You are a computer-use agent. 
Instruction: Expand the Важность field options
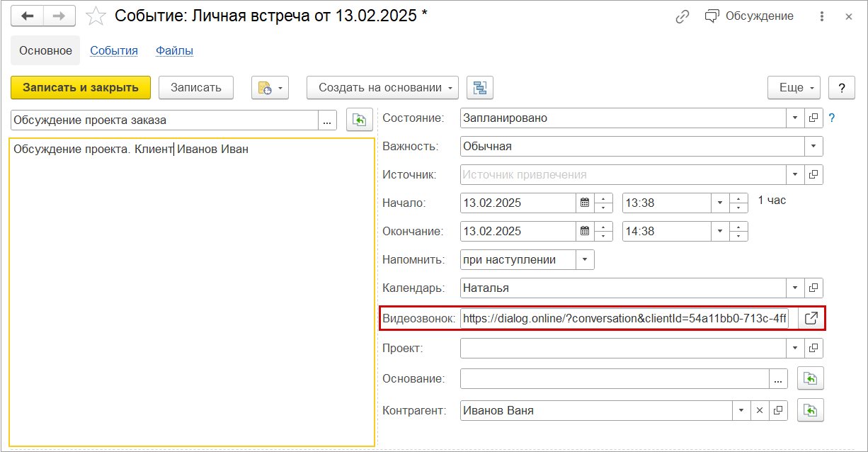point(815,146)
